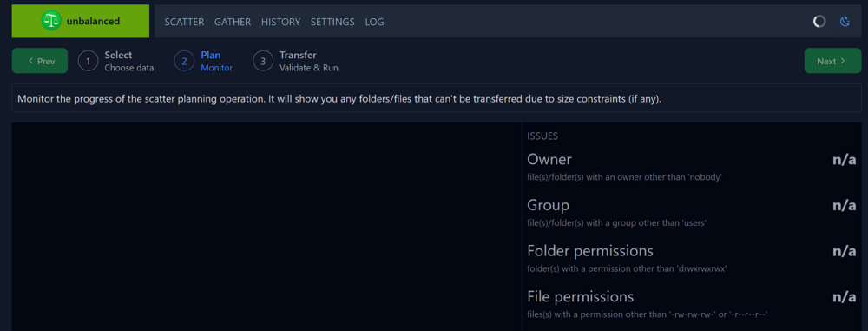Viewport: 868px width, 331px height.
Task: Click the n/a value for File permissions
Action: (x=845, y=297)
